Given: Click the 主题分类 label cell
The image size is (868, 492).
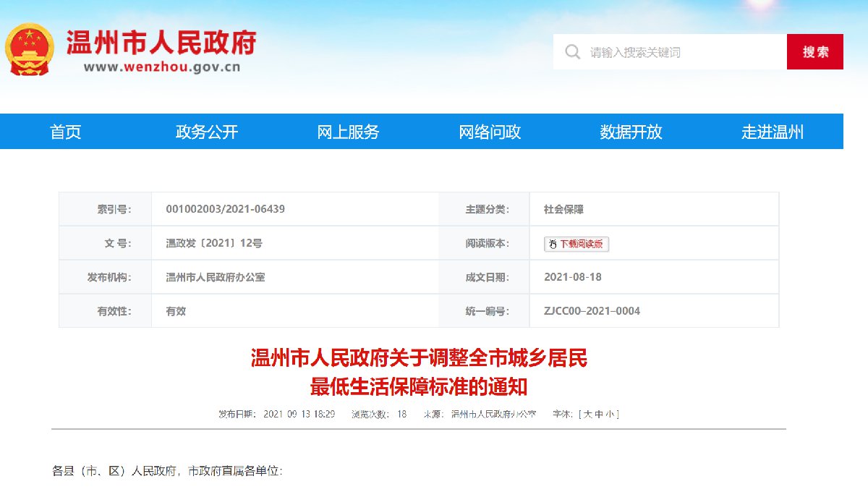Looking at the screenshot, I should click(x=485, y=209).
